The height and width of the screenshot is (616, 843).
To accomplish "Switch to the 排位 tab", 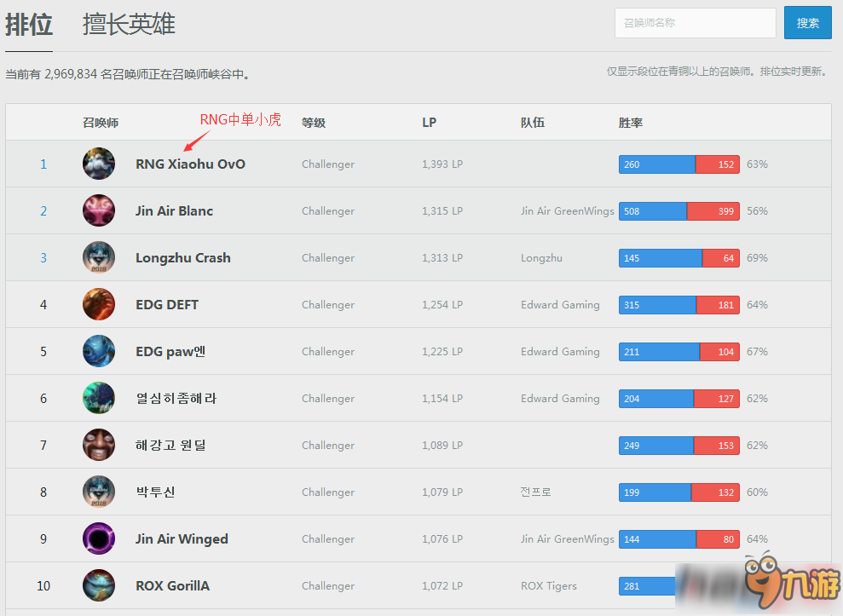I will [x=29, y=25].
